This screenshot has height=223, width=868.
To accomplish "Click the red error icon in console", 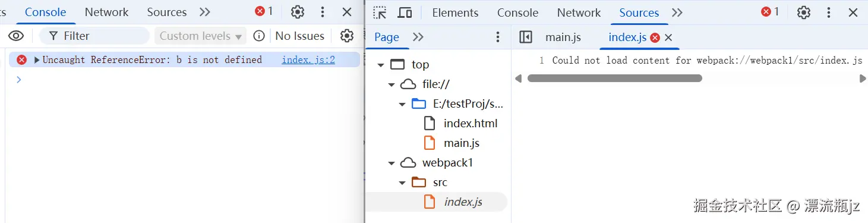I will [22, 59].
